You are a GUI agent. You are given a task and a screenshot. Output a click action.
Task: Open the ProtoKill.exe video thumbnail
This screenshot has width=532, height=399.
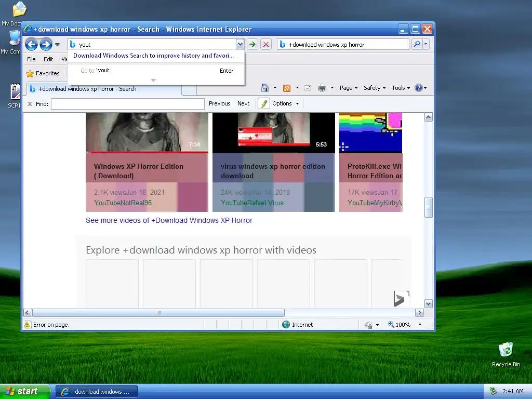(370, 132)
